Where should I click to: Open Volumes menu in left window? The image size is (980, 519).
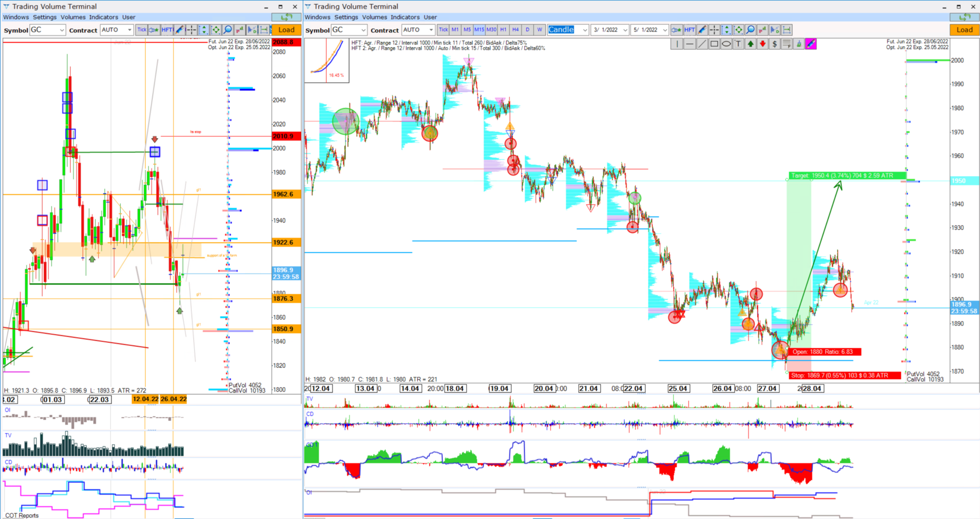pyautogui.click(x=73, y=17)
